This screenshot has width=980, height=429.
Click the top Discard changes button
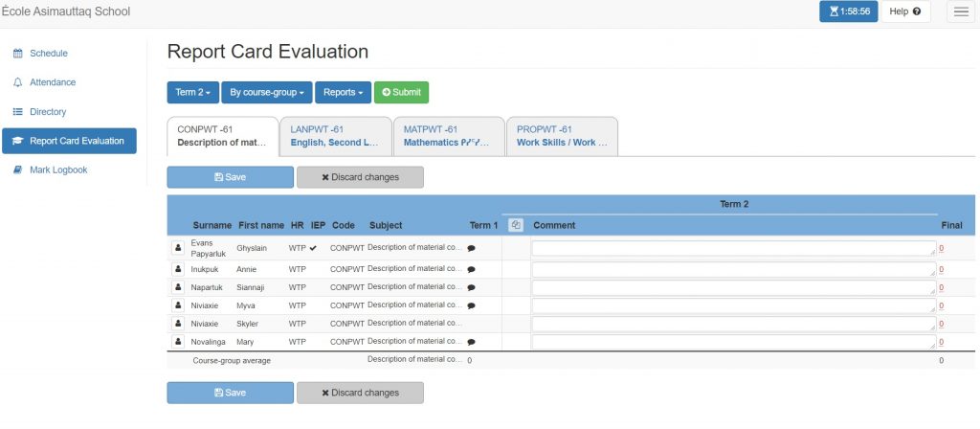(360, 177)
